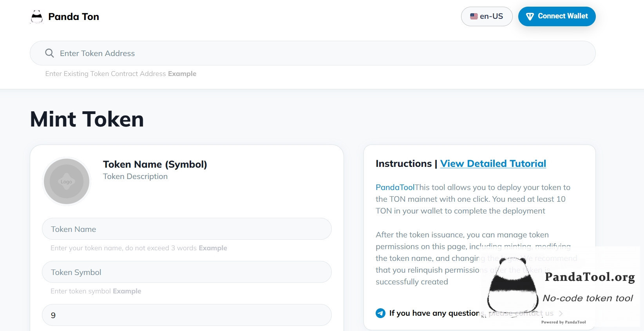Click the PandaTool.org banner text
This screenshot has width=644, height=331.
pyautogui.click(x=590, y=277)
